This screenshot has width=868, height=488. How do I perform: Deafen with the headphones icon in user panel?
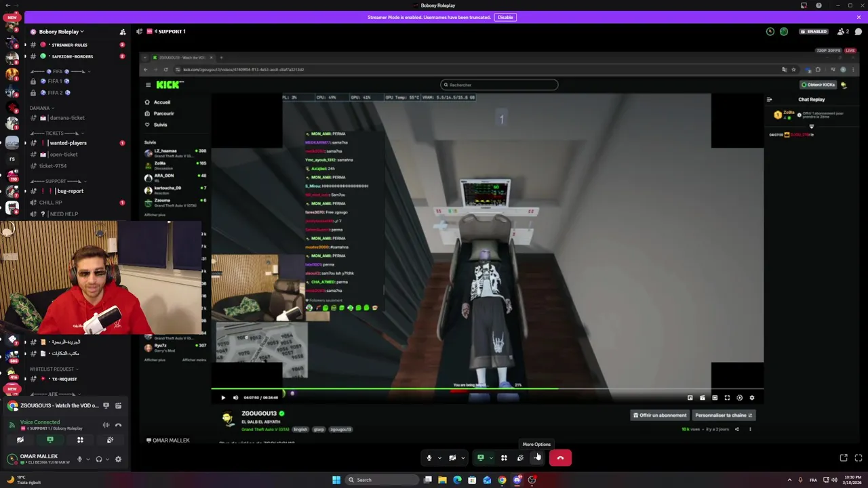(x=98, y=459)
